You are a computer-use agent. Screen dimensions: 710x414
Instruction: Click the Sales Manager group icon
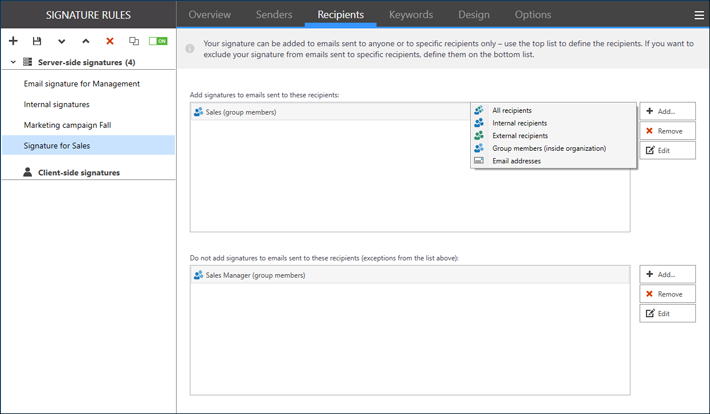(198, 275)
